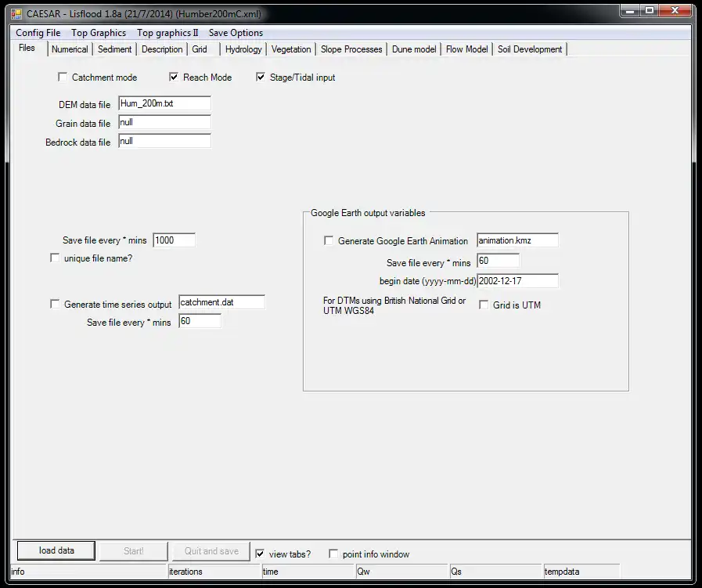Switch to the Dune model tab

[x=414, y=49]
